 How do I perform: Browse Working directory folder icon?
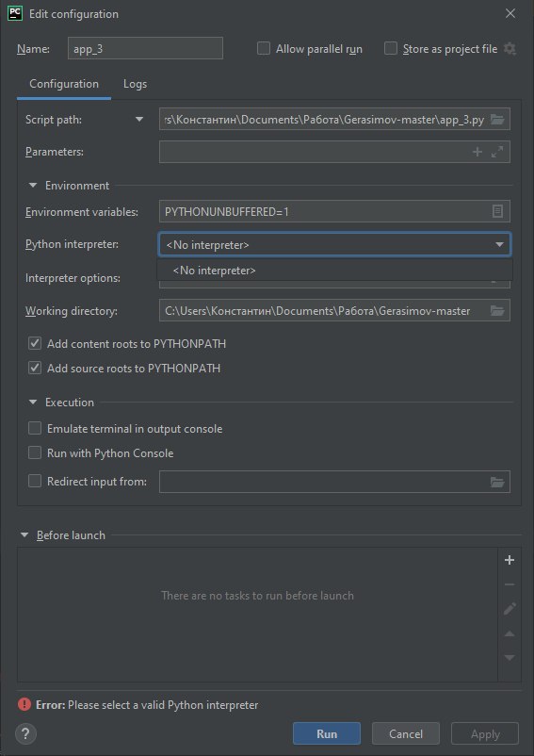[497, 311]
